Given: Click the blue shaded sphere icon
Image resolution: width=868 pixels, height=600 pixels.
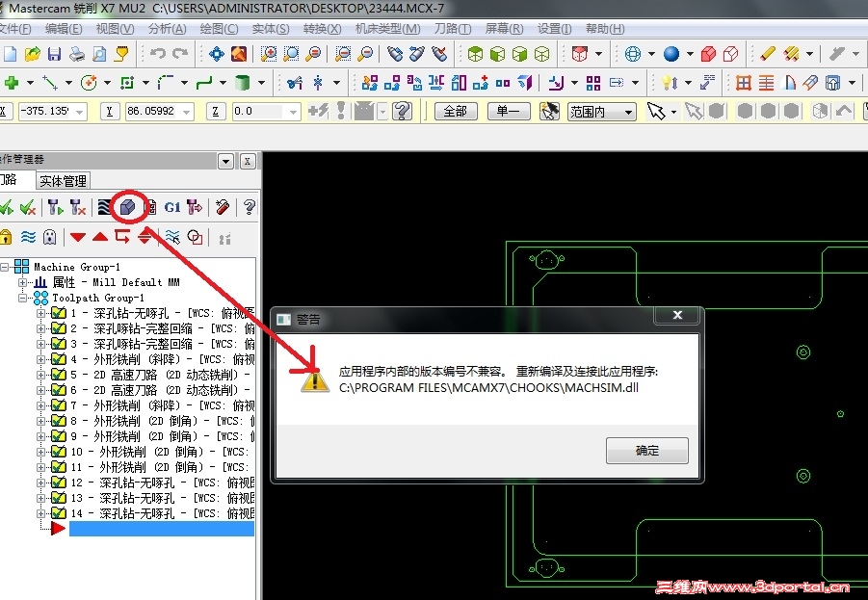Looking at the screenshot, I should pyautogui.click(x=671, y=54).
